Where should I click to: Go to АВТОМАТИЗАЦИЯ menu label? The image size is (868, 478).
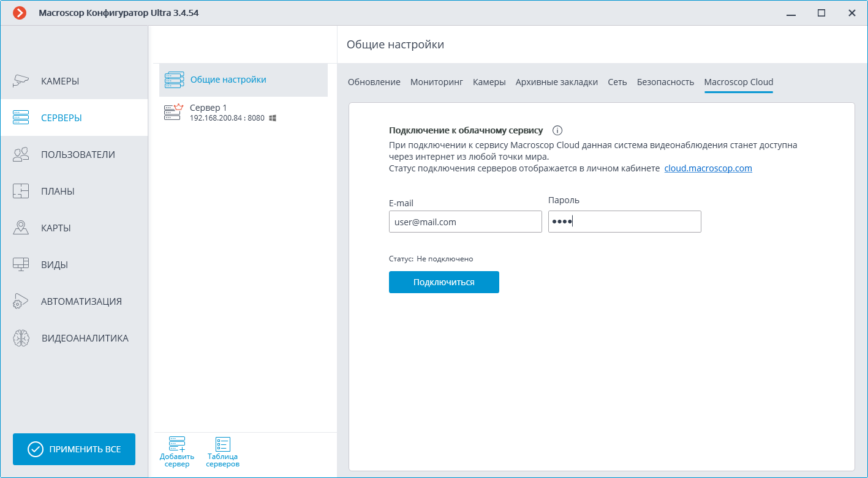[81, 301]
